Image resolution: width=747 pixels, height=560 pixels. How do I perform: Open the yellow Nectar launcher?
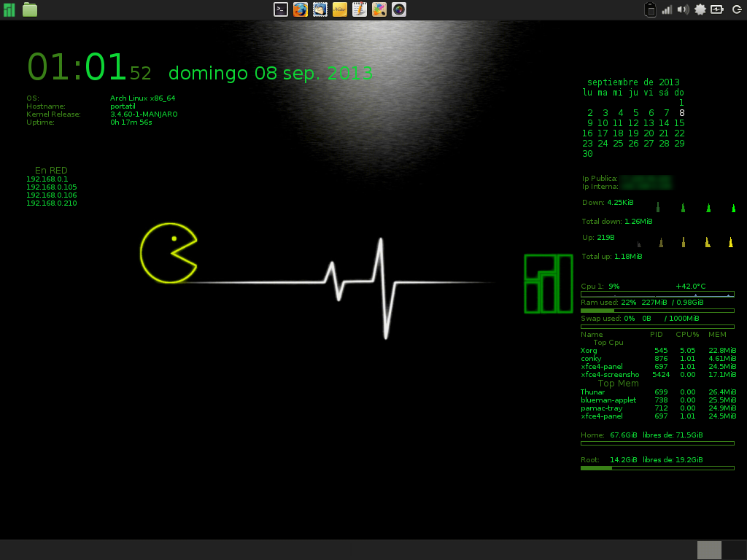point(340,9)
